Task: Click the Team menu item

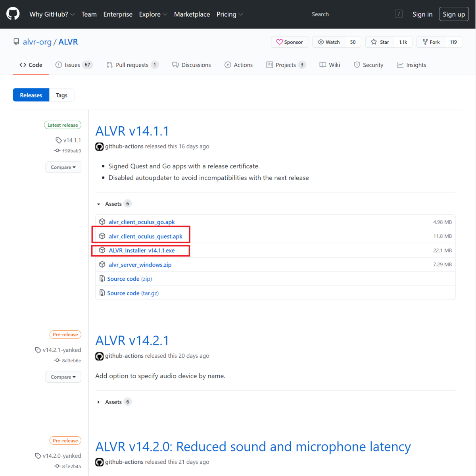Action: coord(89,14)
